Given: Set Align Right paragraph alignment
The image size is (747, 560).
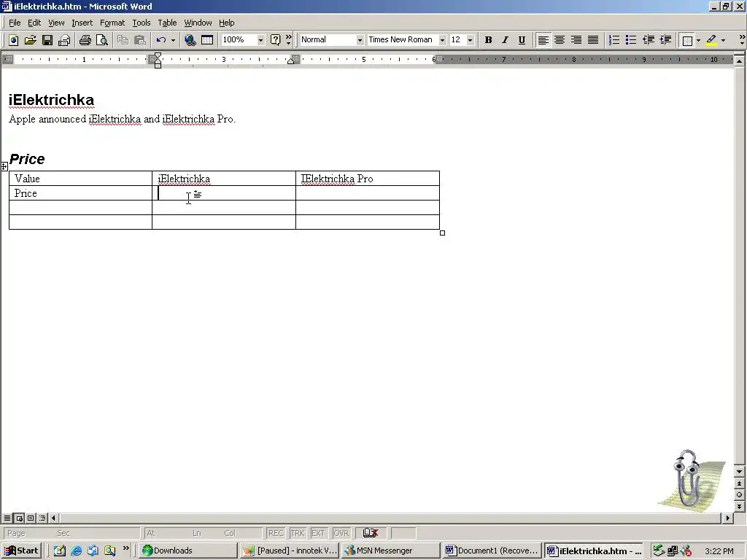Looking at the screenshot, I should [x=576, y=40].
